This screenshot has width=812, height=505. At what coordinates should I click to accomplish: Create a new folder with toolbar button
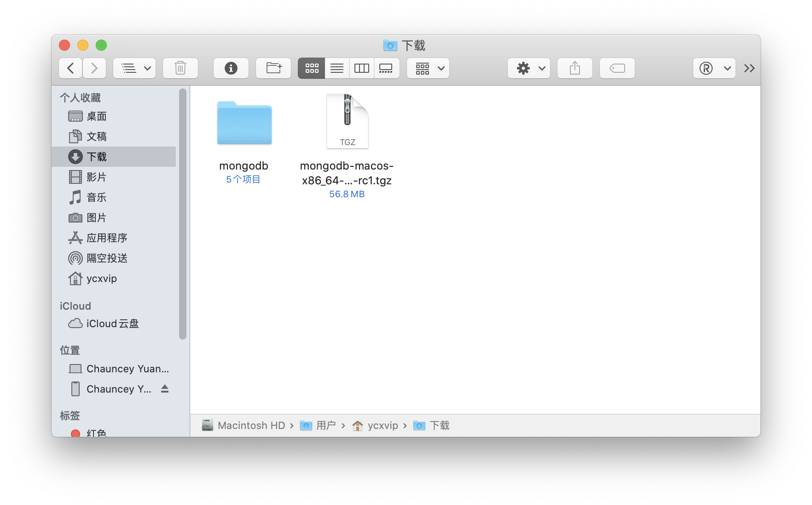pos(273,68)
